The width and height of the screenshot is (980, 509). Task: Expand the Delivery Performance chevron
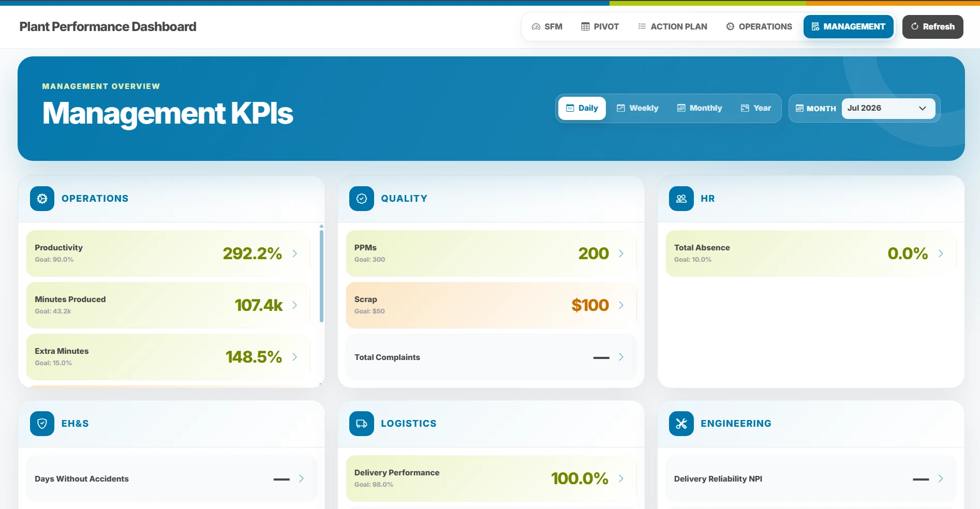(621, 478)
